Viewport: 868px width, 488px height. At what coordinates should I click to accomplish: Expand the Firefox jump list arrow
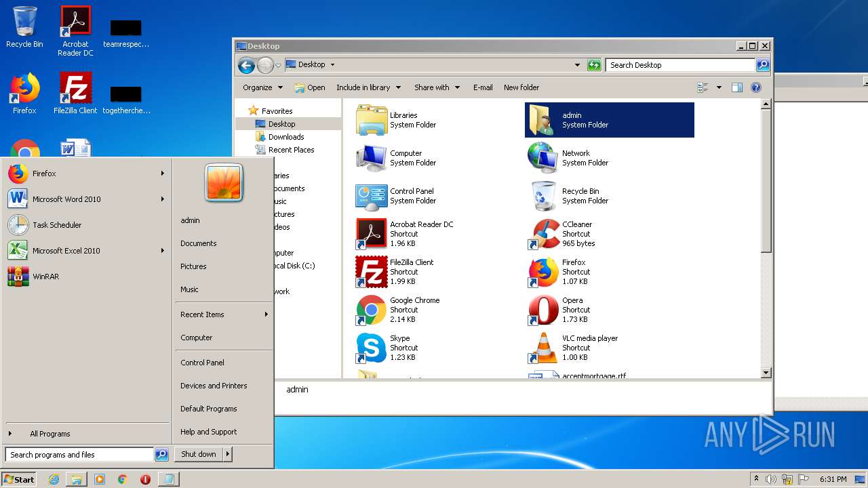pos(163,174)
